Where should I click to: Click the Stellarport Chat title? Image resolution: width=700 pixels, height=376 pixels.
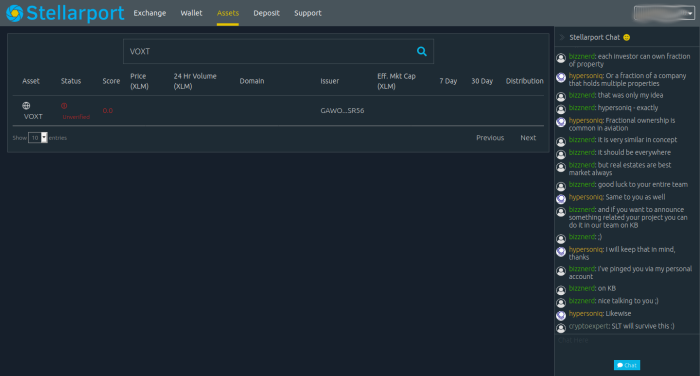(x=594, y=38)
